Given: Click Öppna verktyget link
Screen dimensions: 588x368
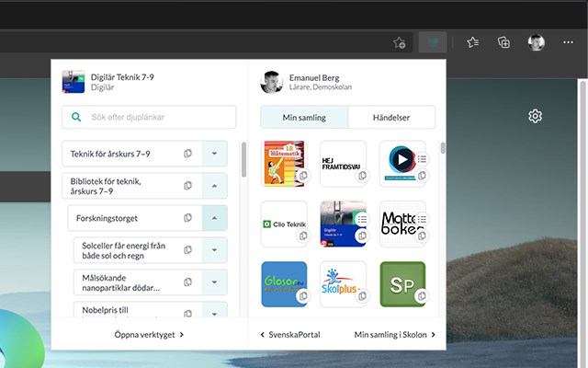Looking at the screenshot, I should point(149,335).
